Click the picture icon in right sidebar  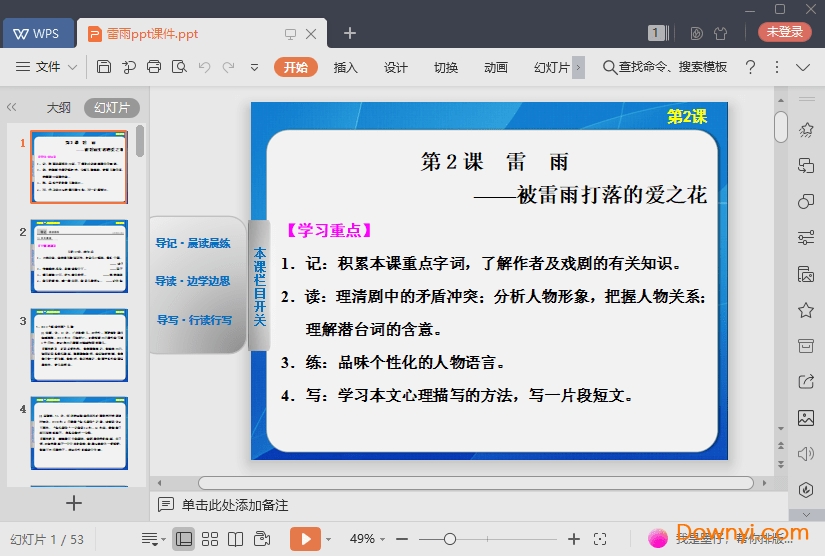coord(806,418)
